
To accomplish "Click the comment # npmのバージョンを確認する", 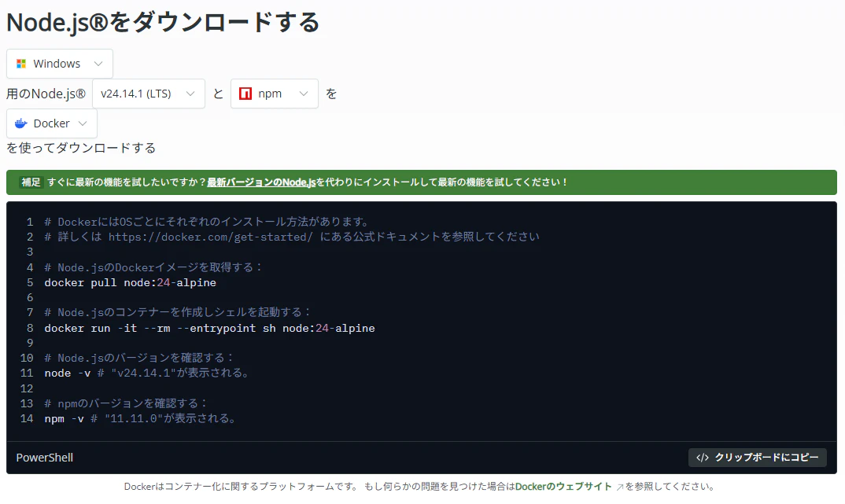I will tap(126, 404).
